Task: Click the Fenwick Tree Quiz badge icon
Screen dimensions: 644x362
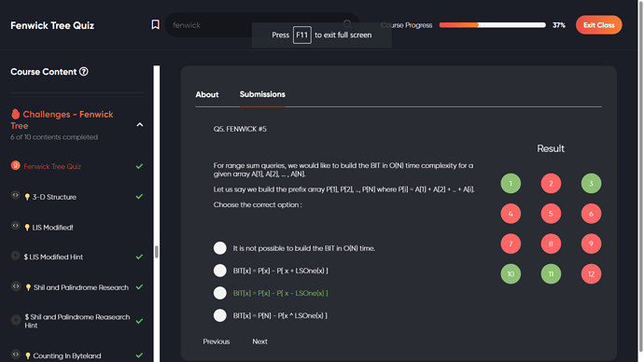Action: click(15, 165)
